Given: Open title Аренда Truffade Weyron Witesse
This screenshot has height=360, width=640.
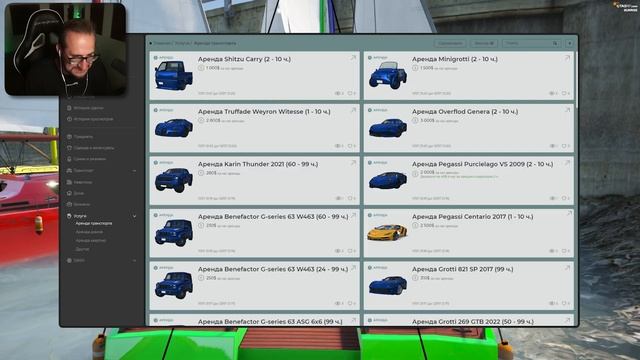Looking at the screenshot, I should [264, 111].
